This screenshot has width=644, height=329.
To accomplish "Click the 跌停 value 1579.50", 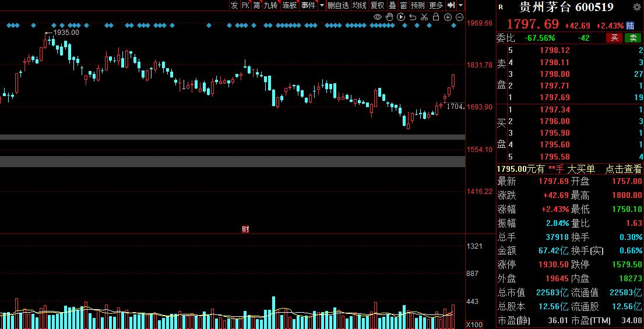I will (627, 264).
